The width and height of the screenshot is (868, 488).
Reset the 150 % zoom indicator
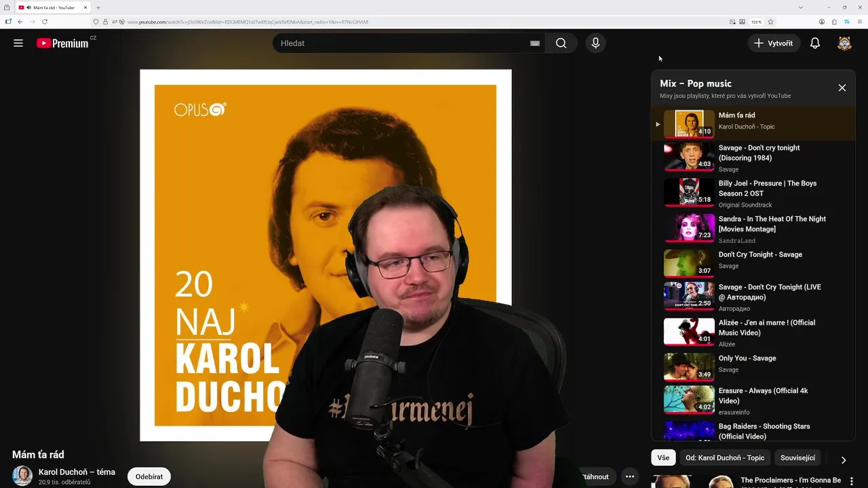(756, 22)
